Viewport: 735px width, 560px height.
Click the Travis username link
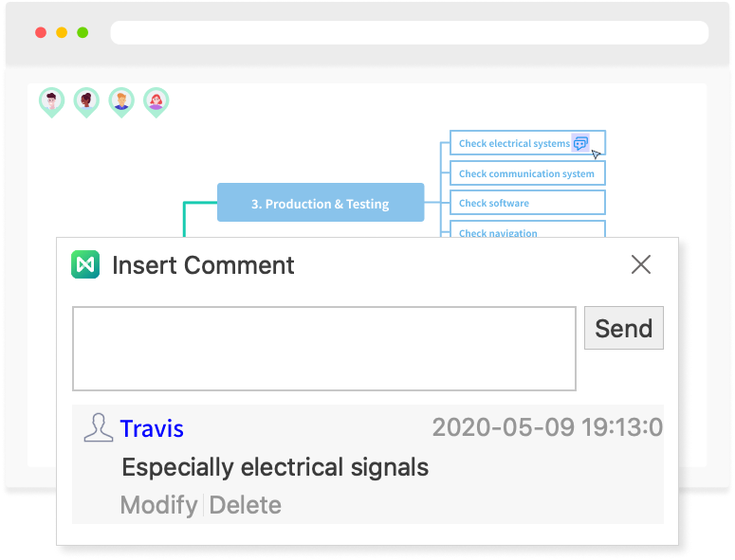click(x=152, y=428)
